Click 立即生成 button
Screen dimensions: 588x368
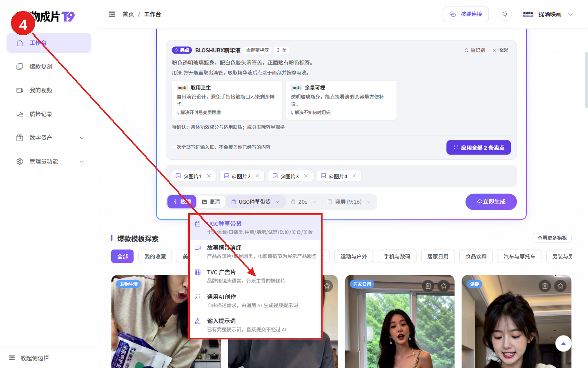[x=491, y=202]
